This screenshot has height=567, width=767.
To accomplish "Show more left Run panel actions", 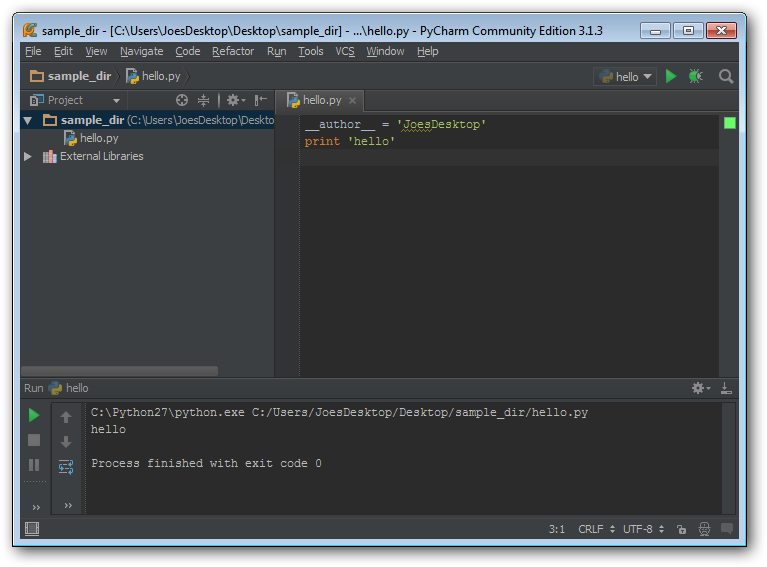I will pos(36,507).
